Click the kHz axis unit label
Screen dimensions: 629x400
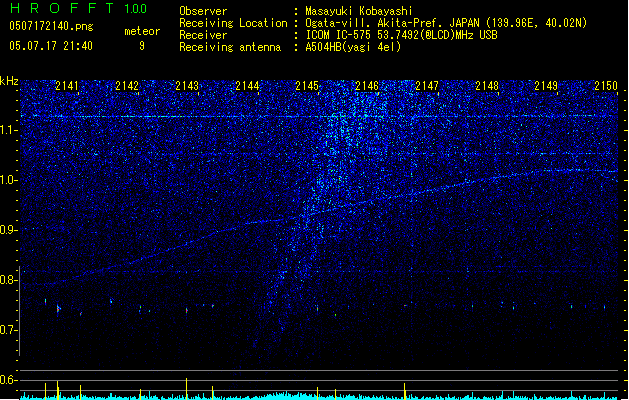pos(9,81)
